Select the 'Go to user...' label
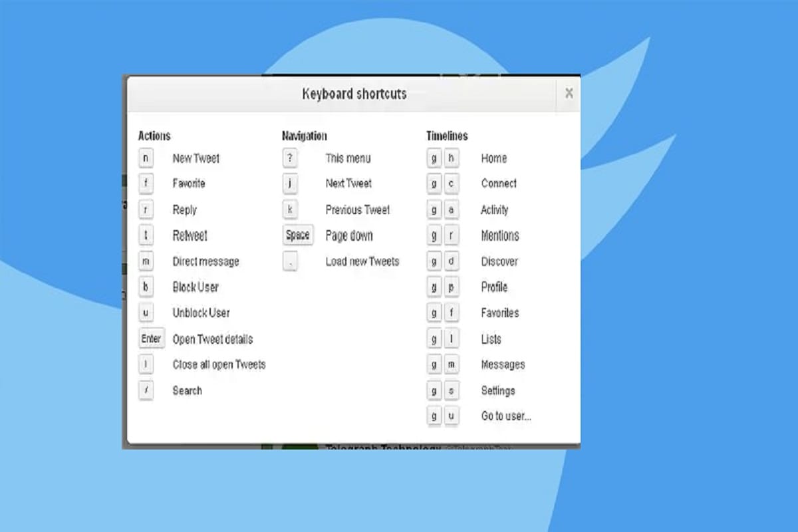This screenshot has width=798, height=532. click(x=506, y=417)
